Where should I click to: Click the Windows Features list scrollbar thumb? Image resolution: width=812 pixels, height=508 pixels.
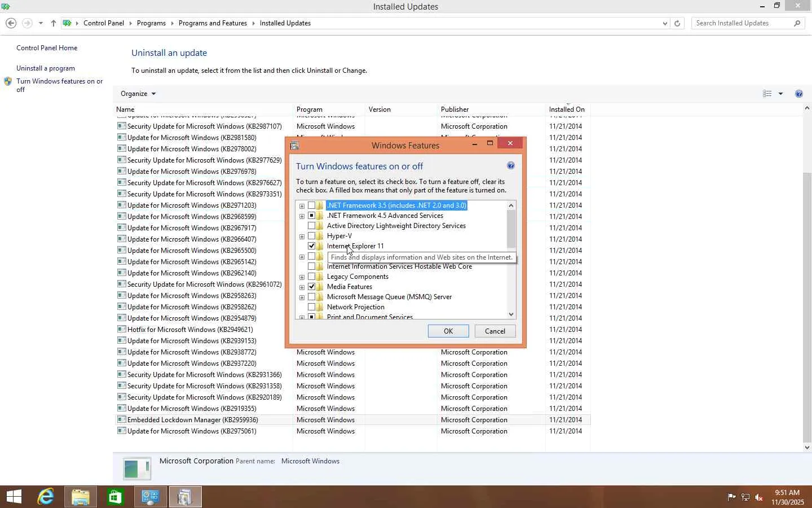[511, 229]
